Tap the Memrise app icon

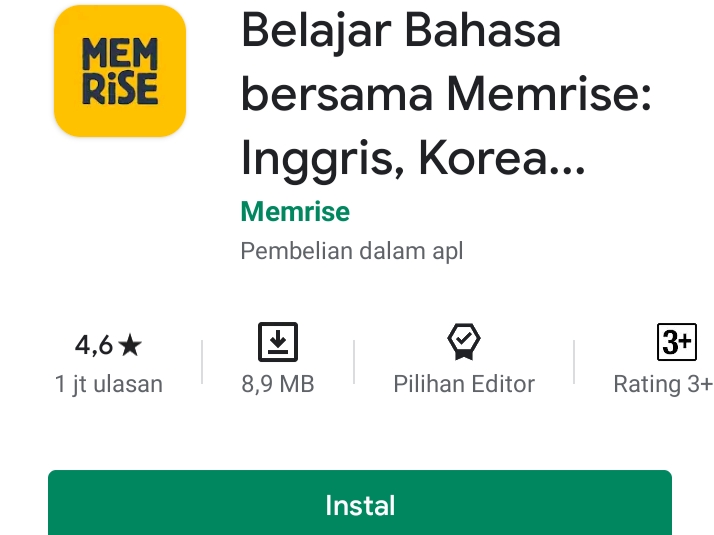pos(120,71)
